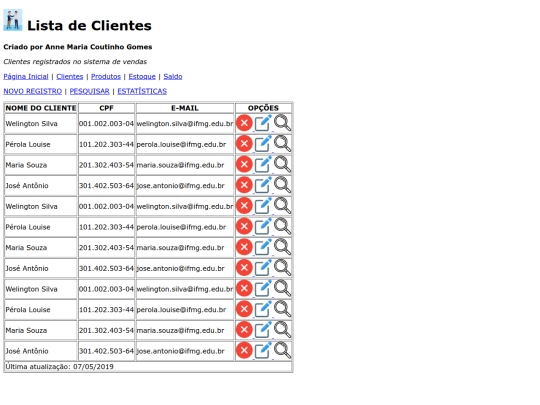Go to Página Inicial link
This screenshot has width=540, height=405.
tap(26, 76)
